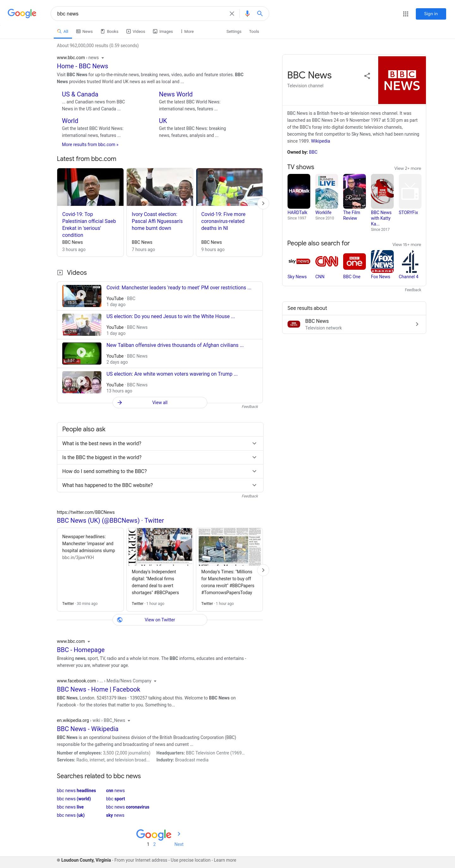Image resolution: width=455 pixels, height=868 pixels.
Task: Click View 15+ more in People also search
Action: (407, 245)
